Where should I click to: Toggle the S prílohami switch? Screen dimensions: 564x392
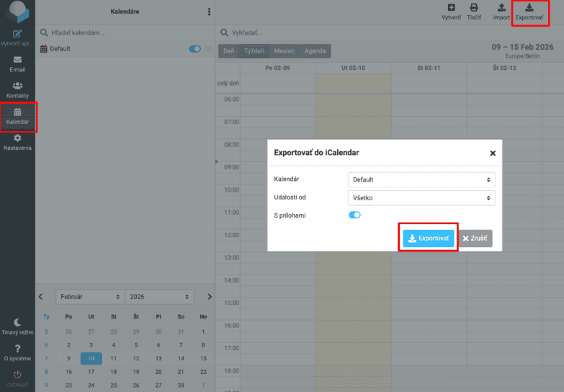(354, 215)
